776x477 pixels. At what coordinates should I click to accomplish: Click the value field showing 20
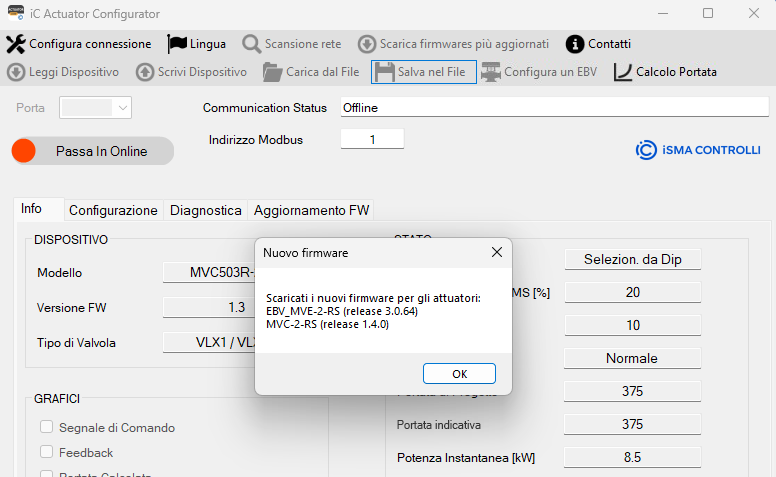point(632,292)
